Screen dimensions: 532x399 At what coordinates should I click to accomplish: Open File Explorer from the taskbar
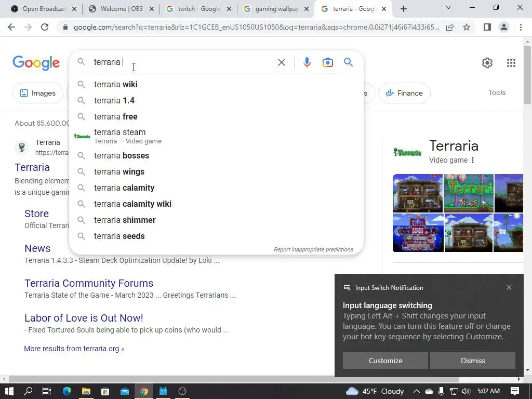point(86,391)
